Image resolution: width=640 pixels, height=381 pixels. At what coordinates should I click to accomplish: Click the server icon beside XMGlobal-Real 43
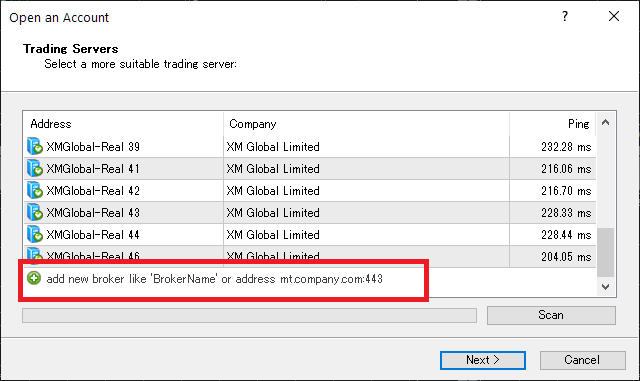pos(35,212)
